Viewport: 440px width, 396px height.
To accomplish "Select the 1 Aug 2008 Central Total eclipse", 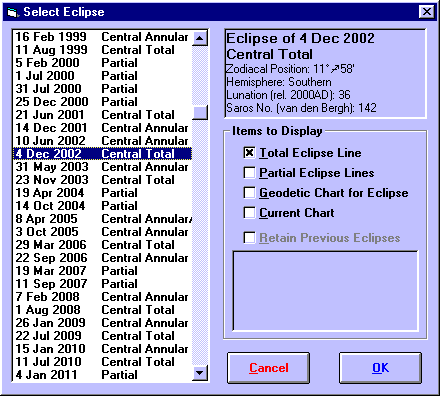I will [102, 310].
